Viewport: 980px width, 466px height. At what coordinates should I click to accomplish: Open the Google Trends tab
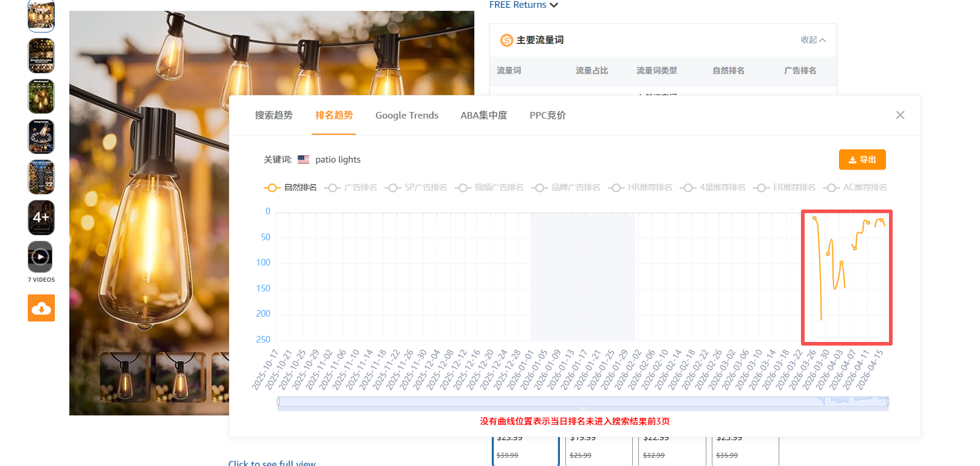click(407, 115)
